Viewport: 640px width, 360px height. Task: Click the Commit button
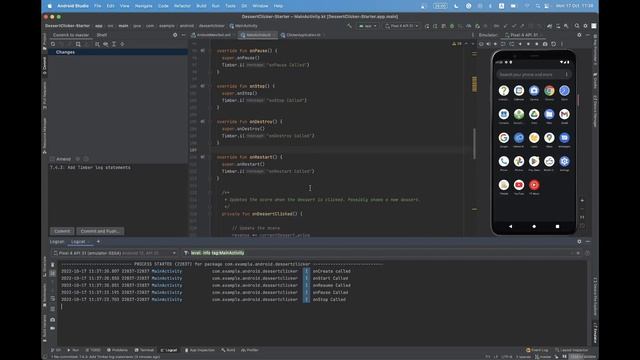pos(62,231)
